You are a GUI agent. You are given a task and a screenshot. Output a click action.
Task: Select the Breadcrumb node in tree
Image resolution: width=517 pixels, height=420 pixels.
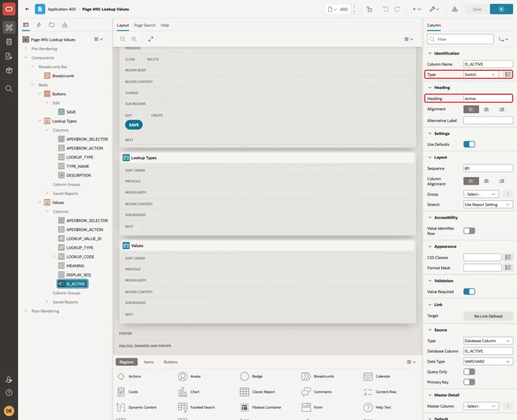63,76
